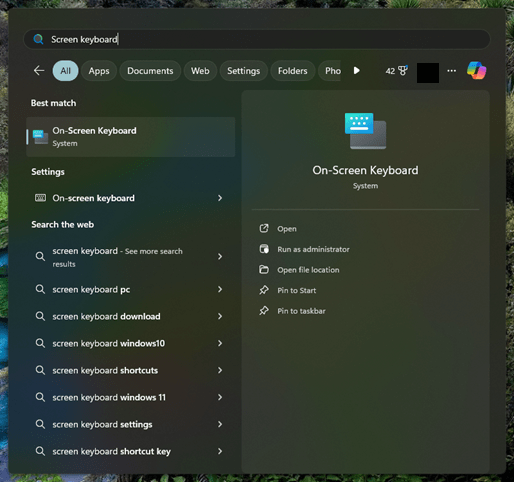Open the On-Screen Keyboard best match result
The image size is (514, 482).
[131, 137]
